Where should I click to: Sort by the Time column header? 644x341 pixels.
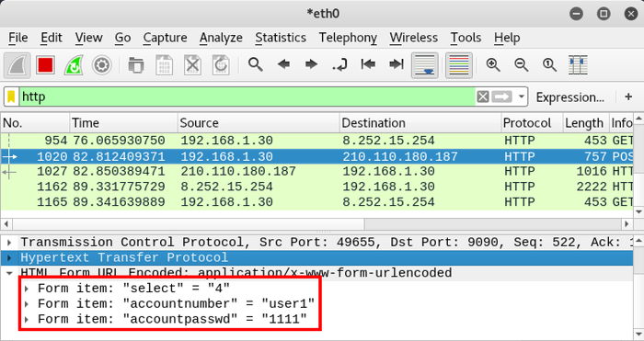123,123
